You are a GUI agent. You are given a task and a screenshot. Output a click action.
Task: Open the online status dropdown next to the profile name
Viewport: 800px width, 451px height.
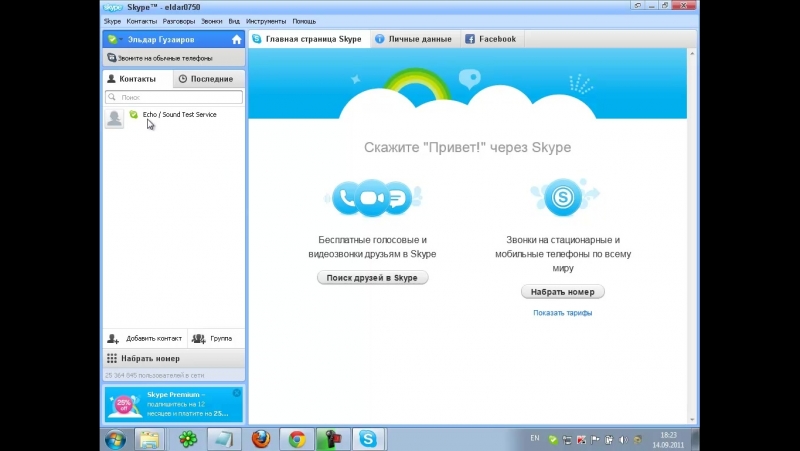click(x=115, y=39)
